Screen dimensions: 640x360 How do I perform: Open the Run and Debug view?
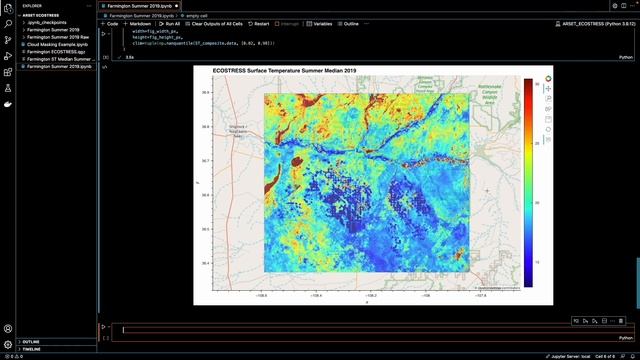tap(8, 56)
